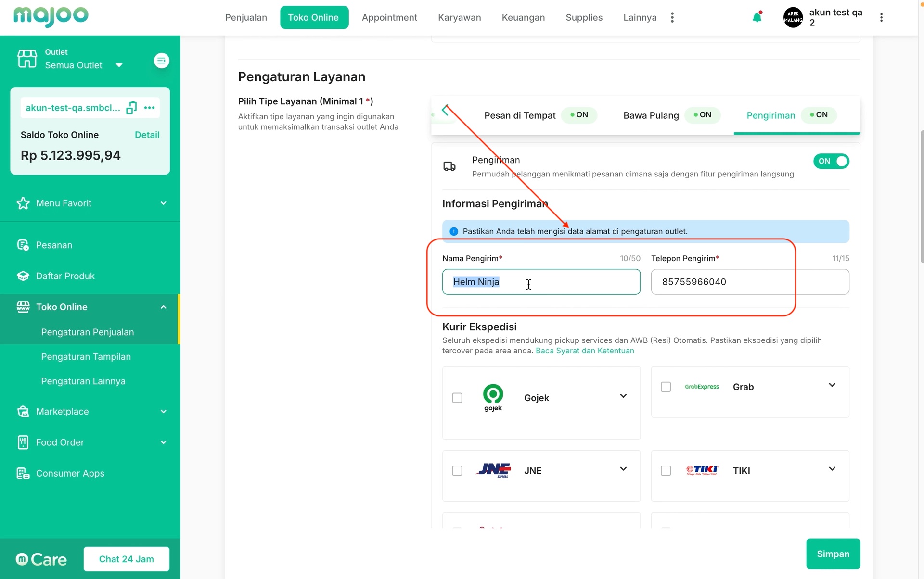Click the akun-test-qa store URL text
This screenshot has width=924, height=579.
pyautogui.click(x=73, y=108)
